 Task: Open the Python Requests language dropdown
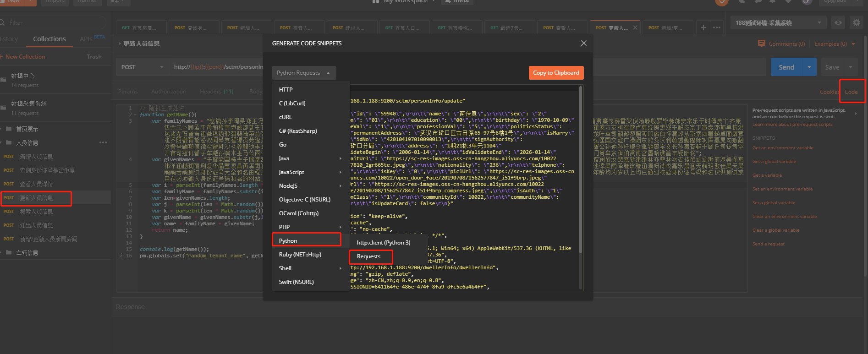tap(304, 73)
